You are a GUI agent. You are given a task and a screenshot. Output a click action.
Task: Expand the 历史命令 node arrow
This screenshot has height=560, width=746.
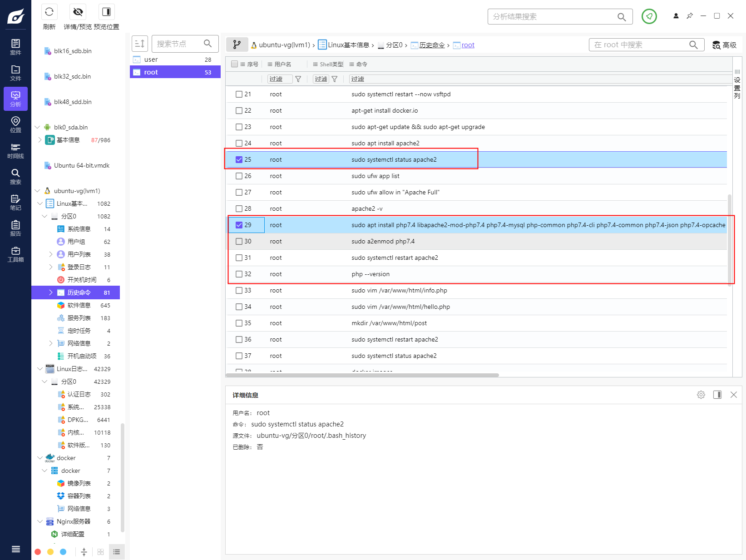pos(51,292)
